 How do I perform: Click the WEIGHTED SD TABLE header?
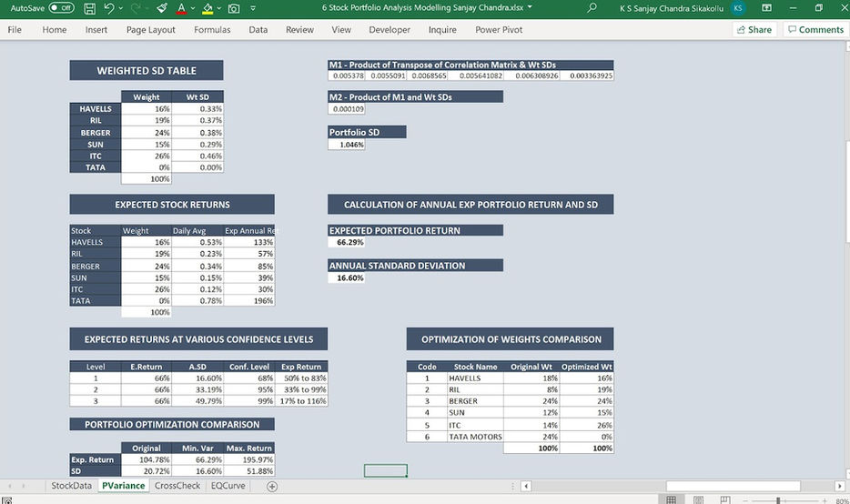click(147, 70)
